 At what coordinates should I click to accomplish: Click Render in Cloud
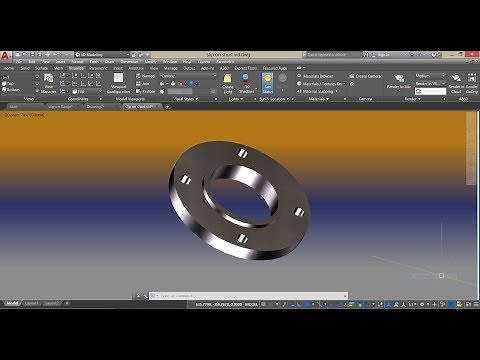(x=456, y=83)
